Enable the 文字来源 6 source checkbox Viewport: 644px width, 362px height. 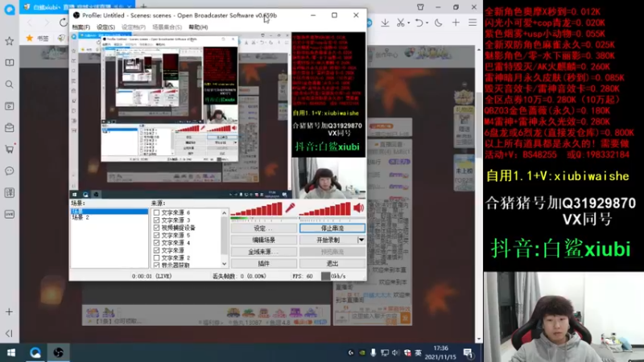(x=156, y=212)
